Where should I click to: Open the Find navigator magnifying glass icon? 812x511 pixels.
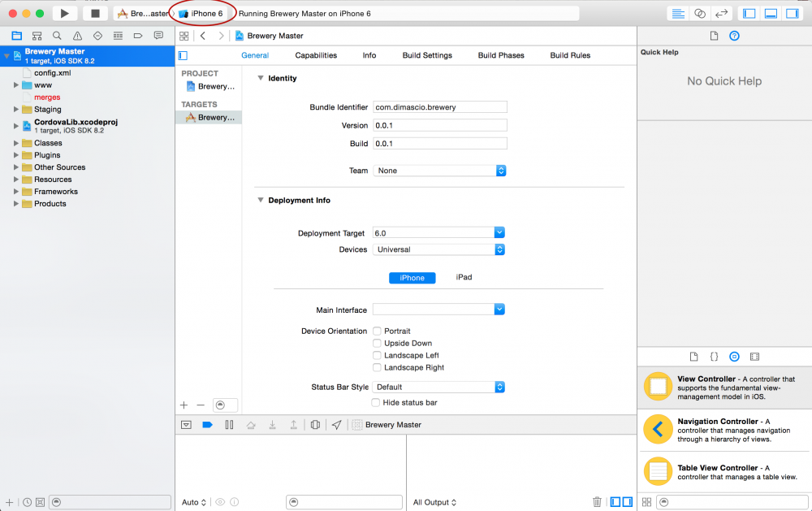[x=57, y=36]
